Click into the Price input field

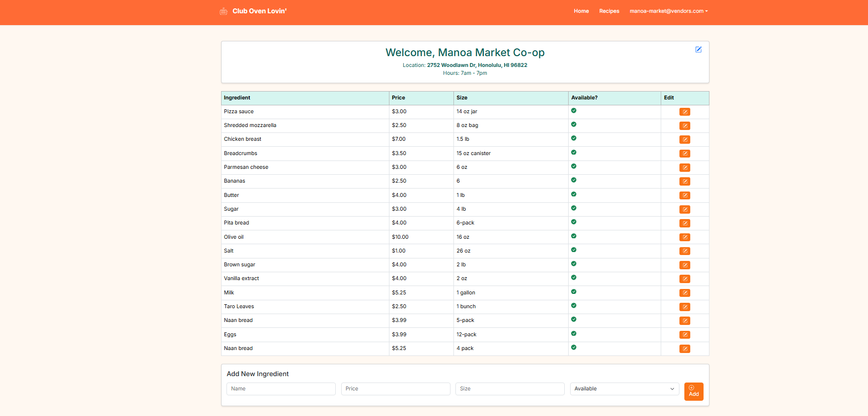point(395,389)
